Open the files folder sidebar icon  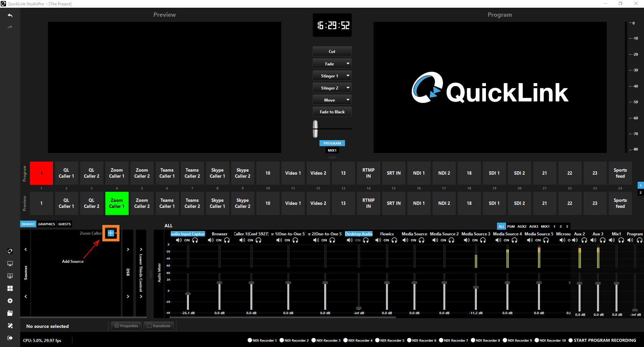pyautogui.click(x=10, y=313)
